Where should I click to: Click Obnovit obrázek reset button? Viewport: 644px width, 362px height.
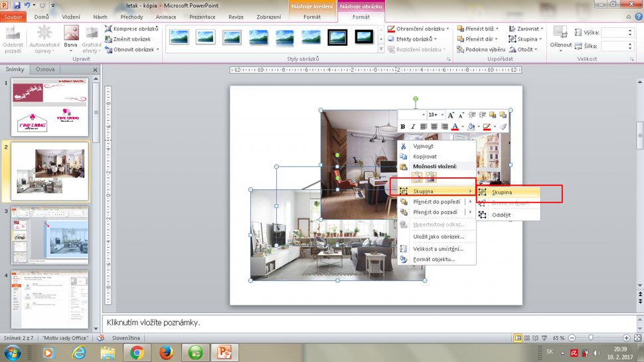(x=131, y=49)
